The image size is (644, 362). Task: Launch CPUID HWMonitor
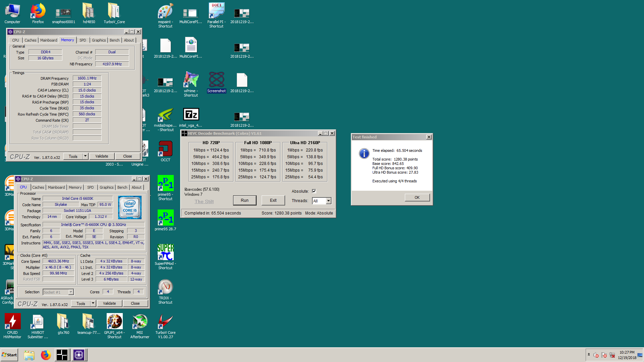click(x=12, y=326)
